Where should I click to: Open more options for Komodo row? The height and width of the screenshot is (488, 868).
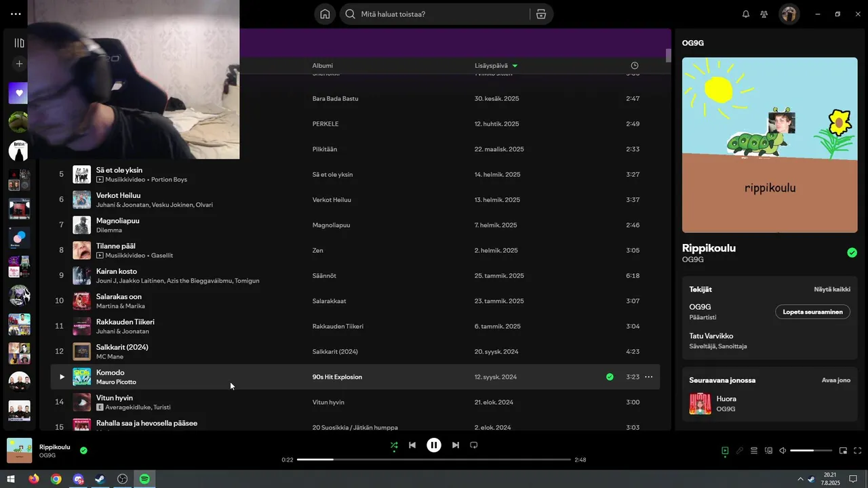[x=649, y=377]
